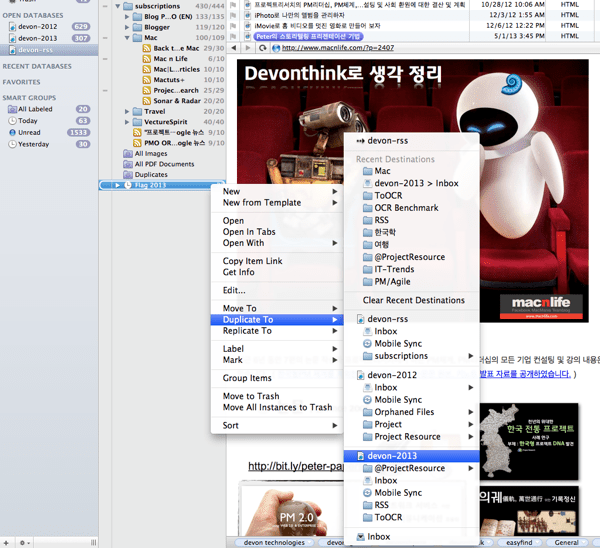The width and height of the screenshot is (600, 548).
Task: Expand the Flag 2013 smart group
Action: 117,185
